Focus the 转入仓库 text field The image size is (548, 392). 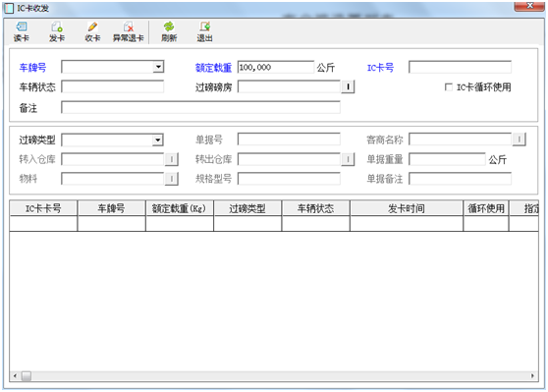tap(113, 159)
